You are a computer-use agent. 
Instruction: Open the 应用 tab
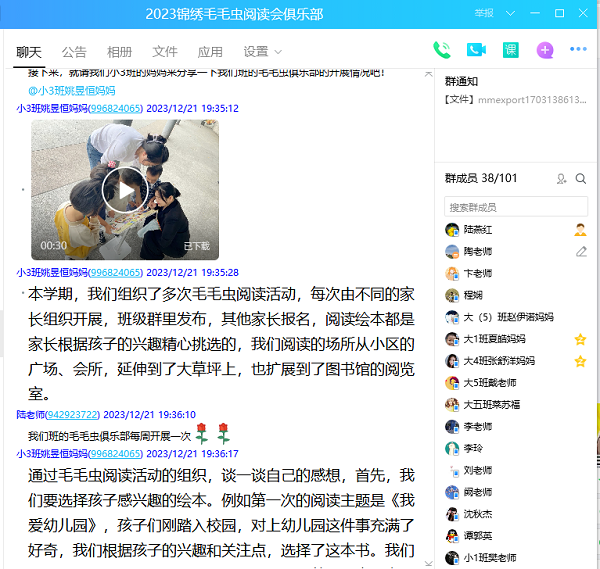210,52
